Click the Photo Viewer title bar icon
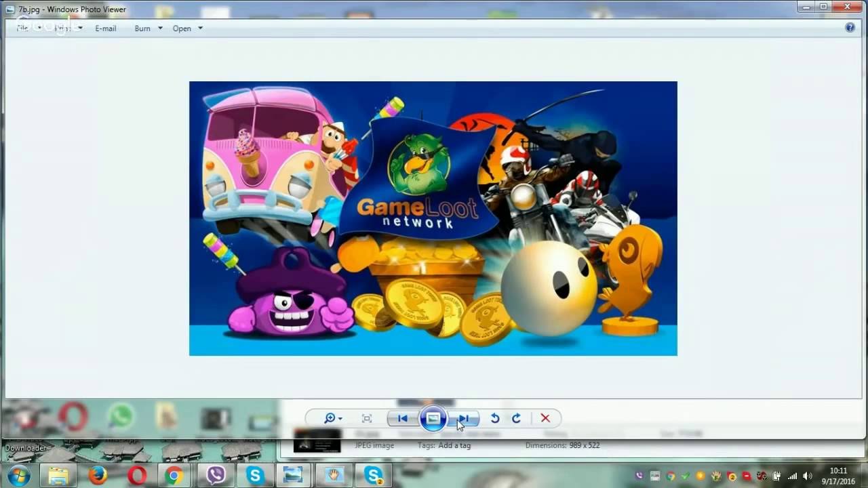 tap(10, 9)
